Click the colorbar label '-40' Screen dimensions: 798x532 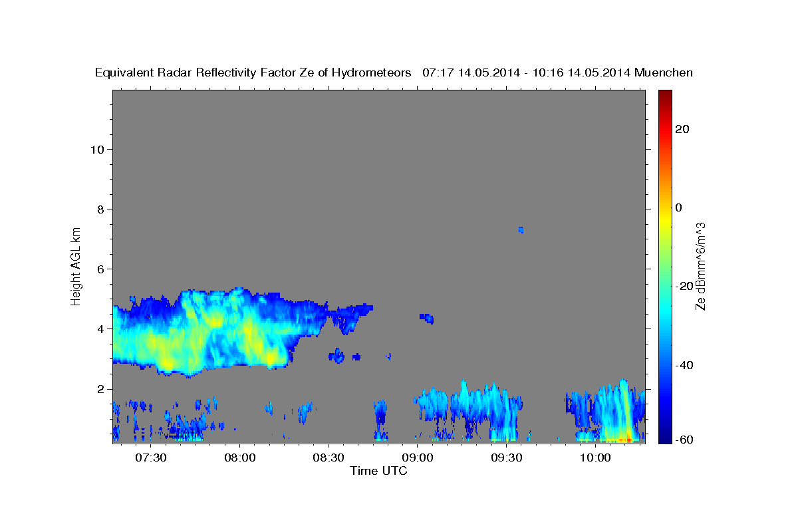tap(683, 365)
